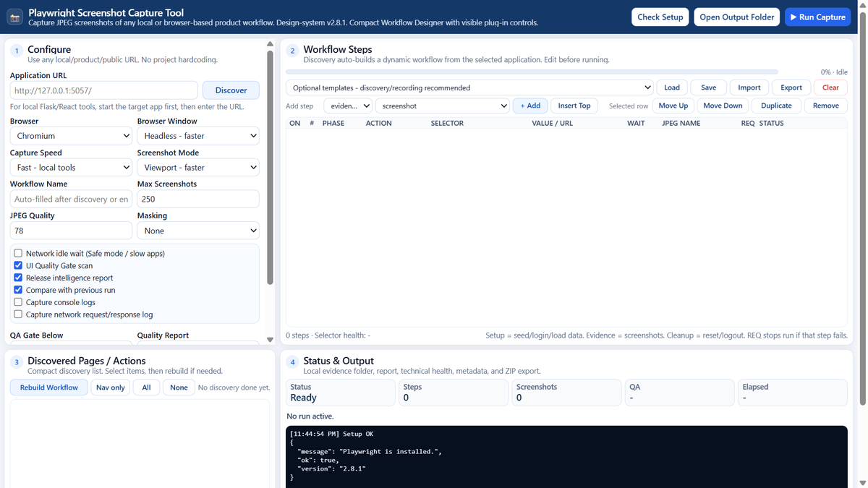This screenshot has height=488, width=868.
Task: Click Check Setup button
Action: pyautogui.click(x=660, y=17)
